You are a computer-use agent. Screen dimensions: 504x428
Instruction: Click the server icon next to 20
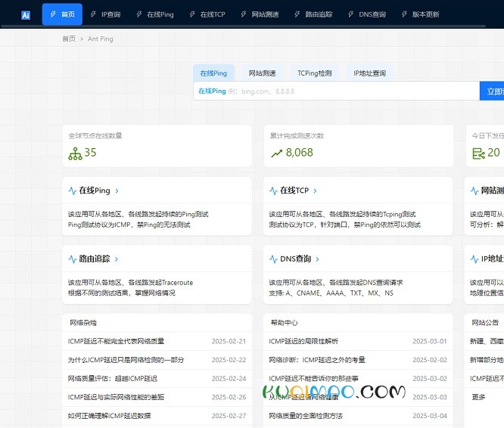pyautogui.click(x=478, y=154)
